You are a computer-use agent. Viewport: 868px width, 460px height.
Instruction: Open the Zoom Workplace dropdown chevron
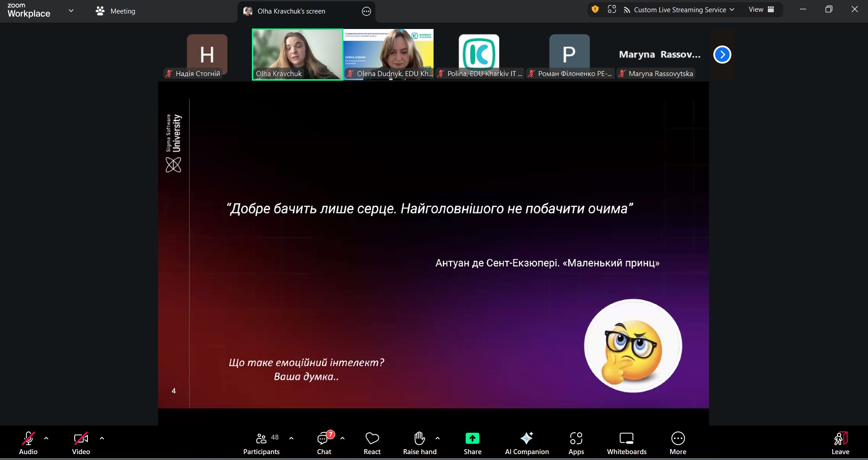(71, 10)
